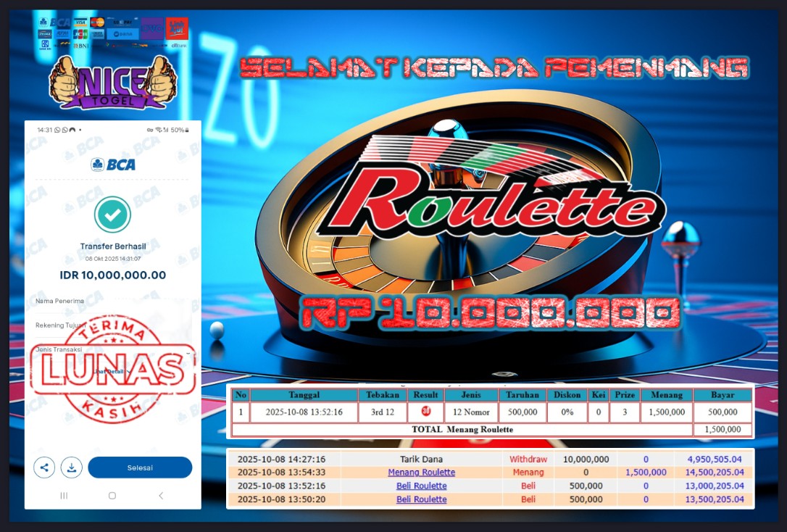The image size is (787, 532).
Task: Open the 13:50:20 Beli Roulette link
Action: click(421, 499)
